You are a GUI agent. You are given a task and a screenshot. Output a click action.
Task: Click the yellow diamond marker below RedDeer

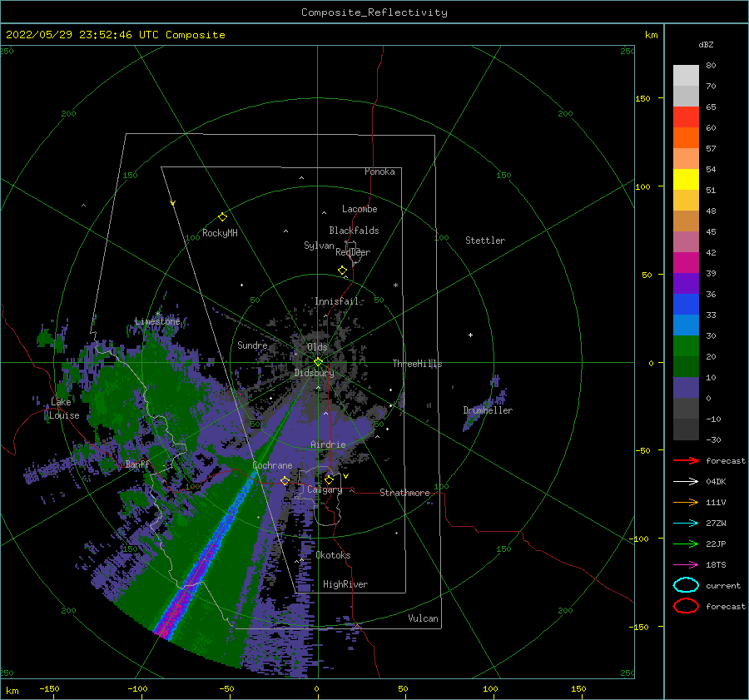(342, 271)
